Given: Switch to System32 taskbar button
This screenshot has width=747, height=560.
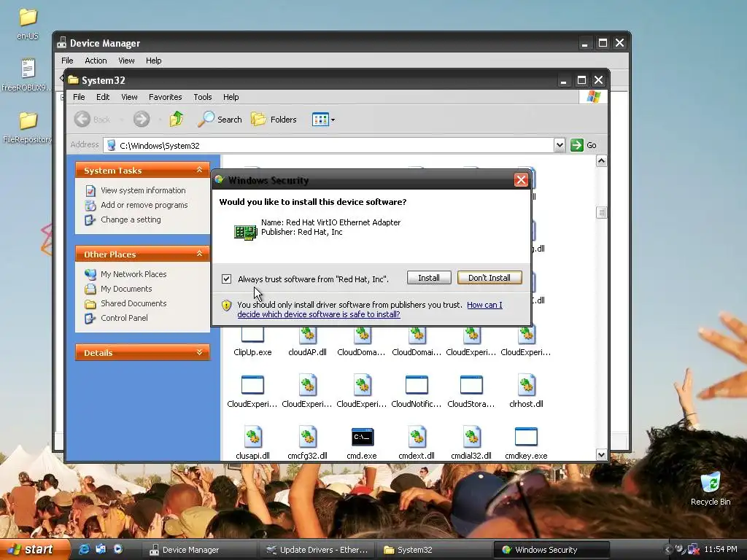Looking at the screenshot, I should point(433,550).
